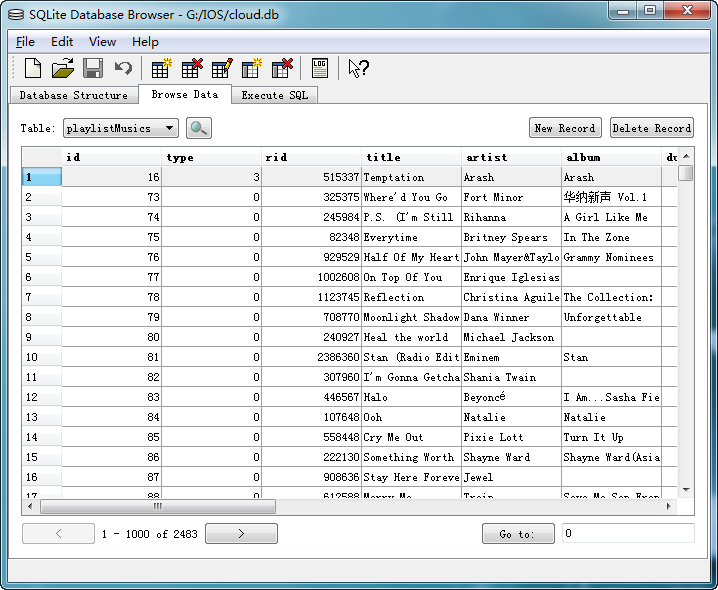Revert changes with the undo arrow icon

(x=123, y=68)
